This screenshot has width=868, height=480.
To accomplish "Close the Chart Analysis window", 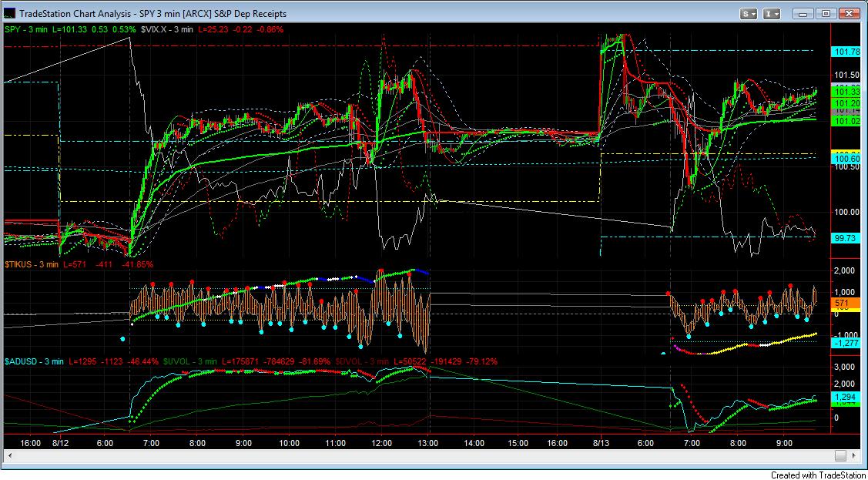I will click(x=850, y=13).
